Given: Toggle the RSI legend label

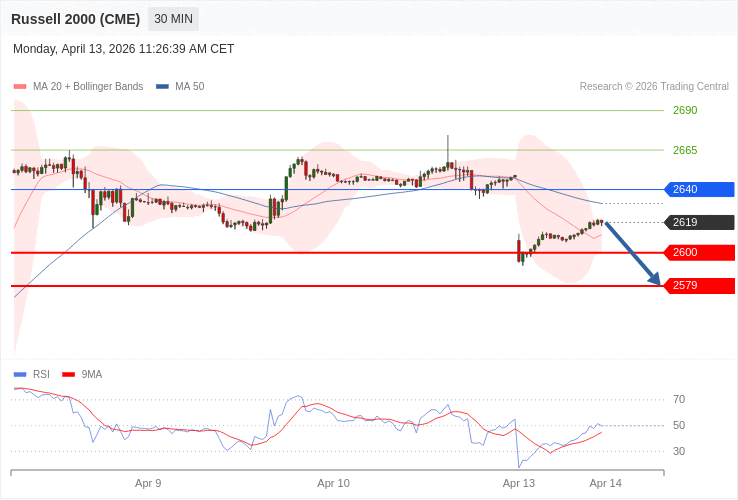Looking at the screenshot, I should point(41,374).
